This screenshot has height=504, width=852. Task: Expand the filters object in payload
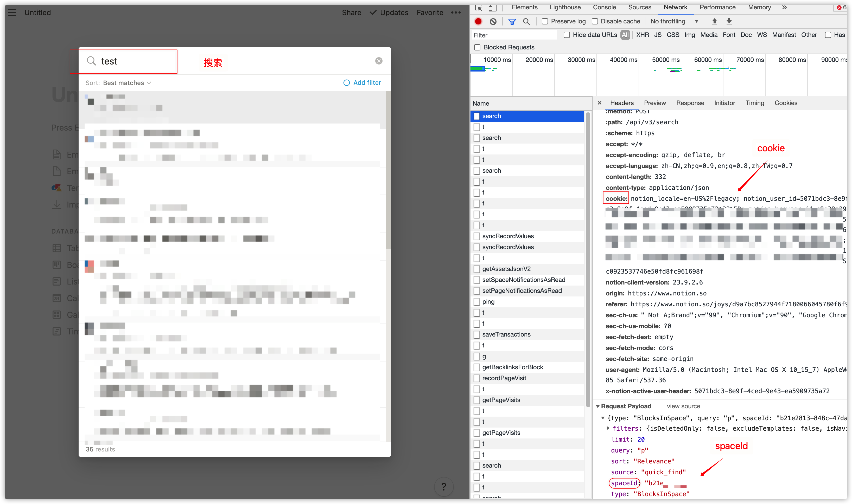pos(608,428)
